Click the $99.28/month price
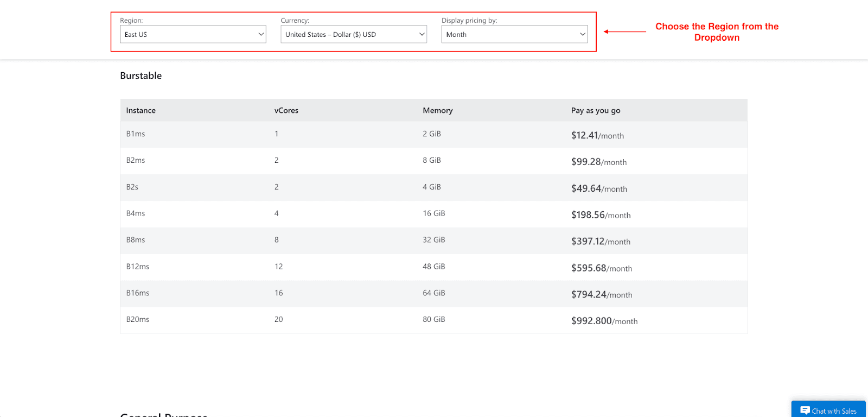The width and height of the screenshot is (868, 417). [599, 162]
